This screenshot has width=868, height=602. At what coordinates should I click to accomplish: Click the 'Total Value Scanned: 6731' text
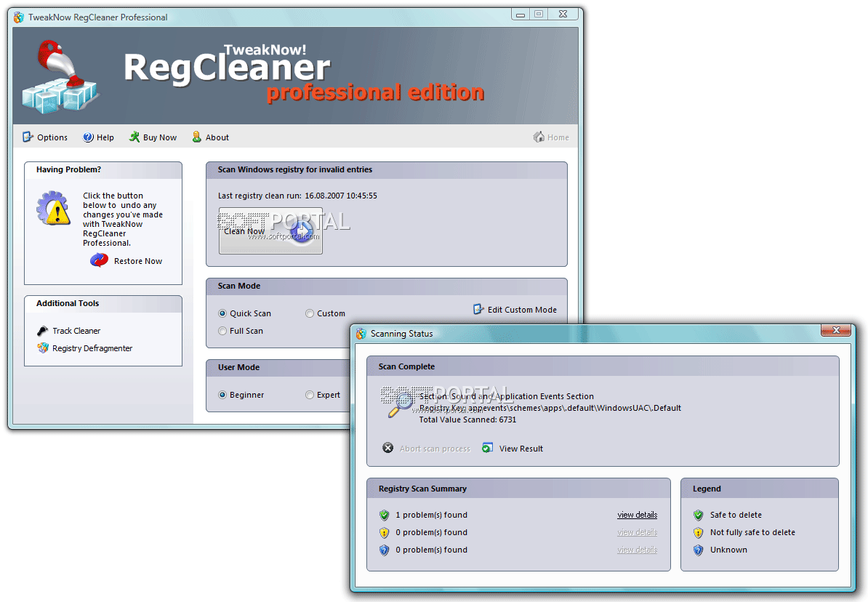click(x=467, y=420)
